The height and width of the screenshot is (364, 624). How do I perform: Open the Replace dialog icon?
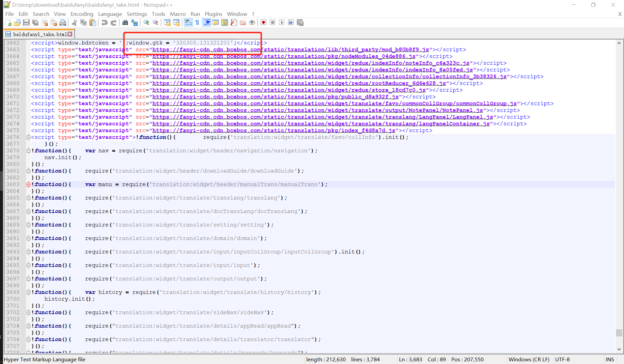[x=134, y=23]
